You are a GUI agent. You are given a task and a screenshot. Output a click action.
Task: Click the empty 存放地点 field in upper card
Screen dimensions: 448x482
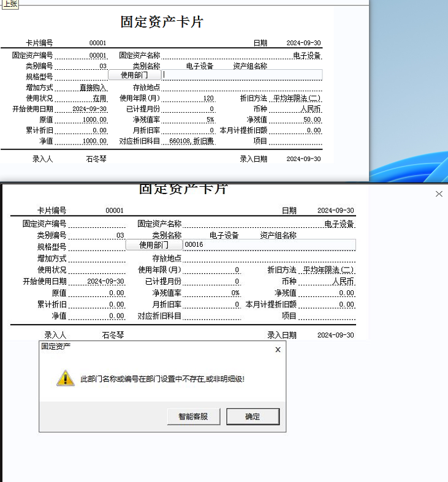coord(242,88)
